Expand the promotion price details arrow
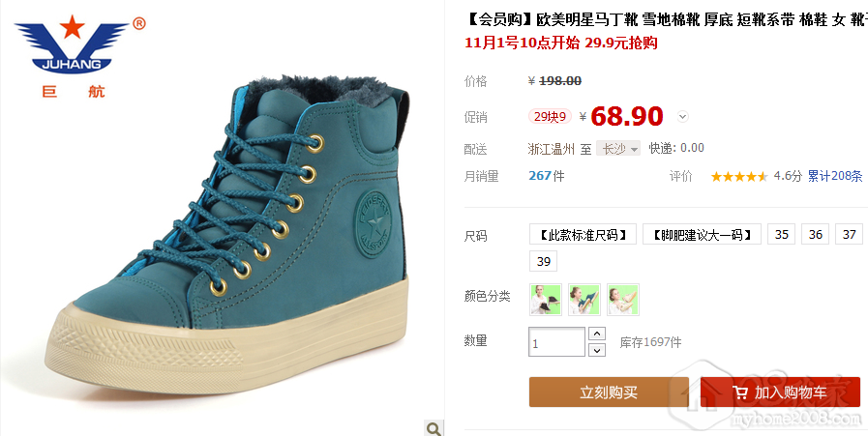Screen dimensions: 868x436 point(683,117)
